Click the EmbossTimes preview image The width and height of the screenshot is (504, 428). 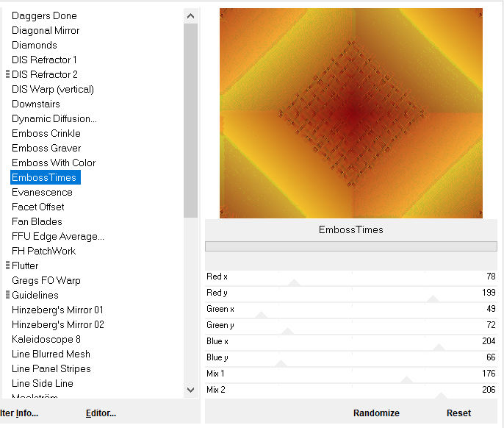[351, 113]
